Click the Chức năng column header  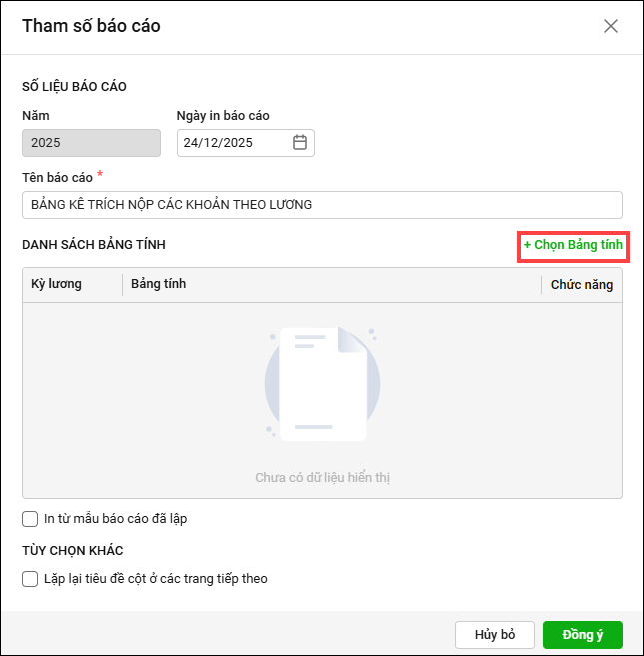582,285
